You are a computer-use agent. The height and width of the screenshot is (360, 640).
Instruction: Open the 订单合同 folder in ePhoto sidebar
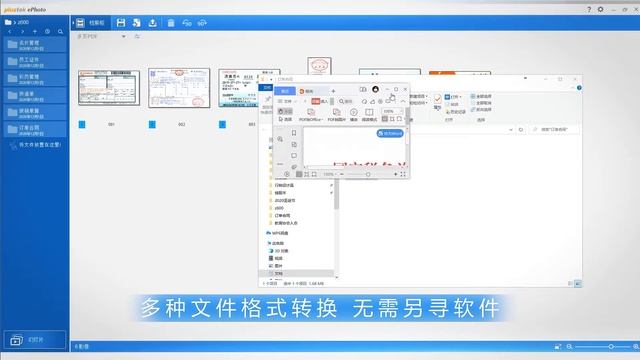click(35, 130)
